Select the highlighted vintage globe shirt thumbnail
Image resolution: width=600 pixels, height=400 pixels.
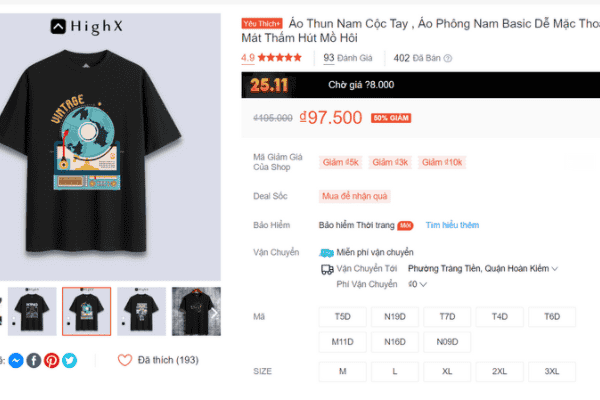click(x=86, y=311)
